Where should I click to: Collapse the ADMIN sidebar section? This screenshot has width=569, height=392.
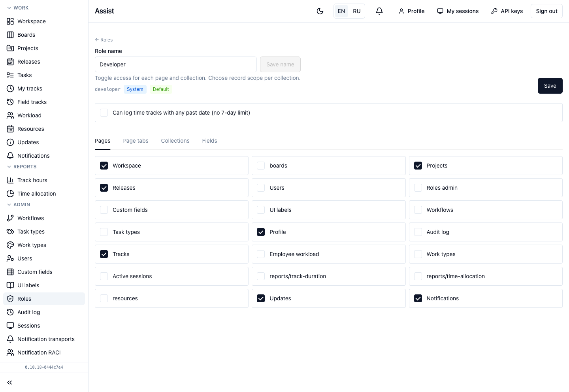pyautogui.click(x=19, y=205)
